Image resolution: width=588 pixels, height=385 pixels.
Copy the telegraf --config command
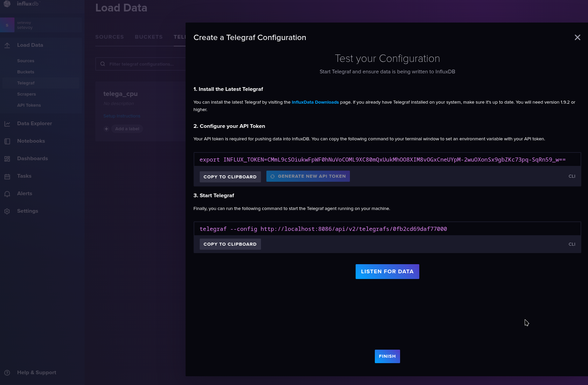tap(230, 244)
